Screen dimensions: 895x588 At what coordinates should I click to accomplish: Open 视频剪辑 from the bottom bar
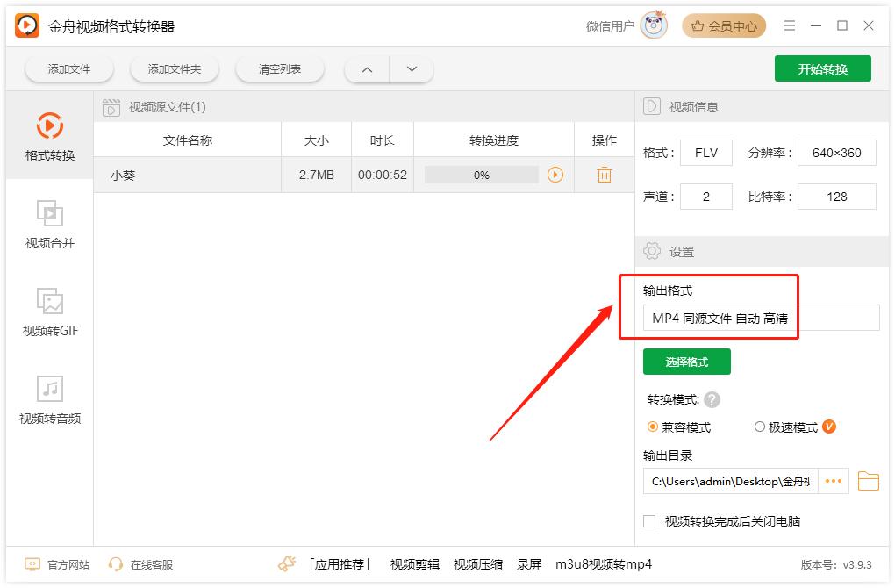[415, 565]
